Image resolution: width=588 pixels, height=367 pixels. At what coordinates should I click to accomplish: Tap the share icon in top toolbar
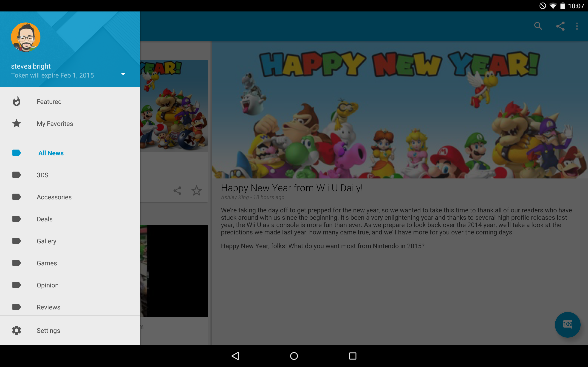pyautogui.click(x=560, y=26)
